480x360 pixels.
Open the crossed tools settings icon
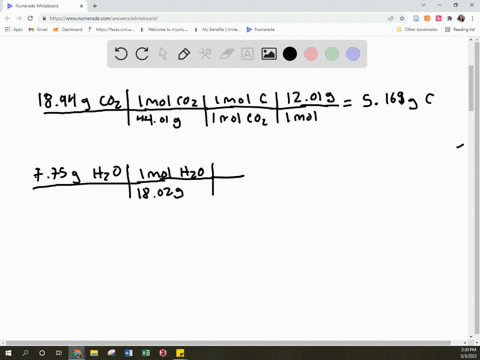click(x=205, y=54)
